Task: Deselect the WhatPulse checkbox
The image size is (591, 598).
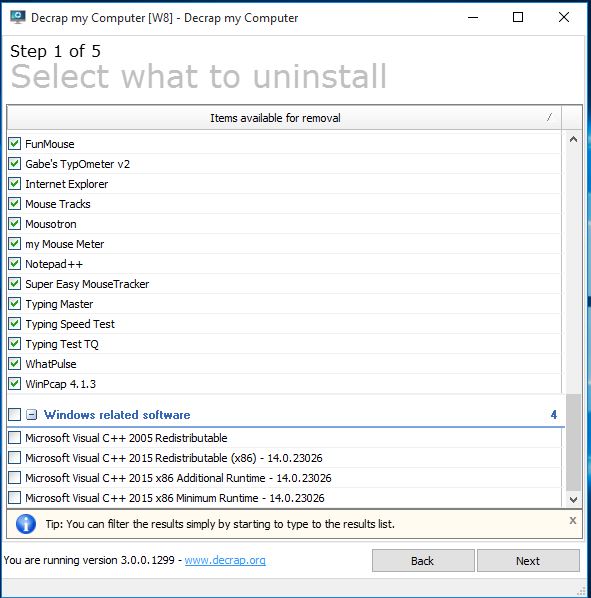Action: point(14,363)
